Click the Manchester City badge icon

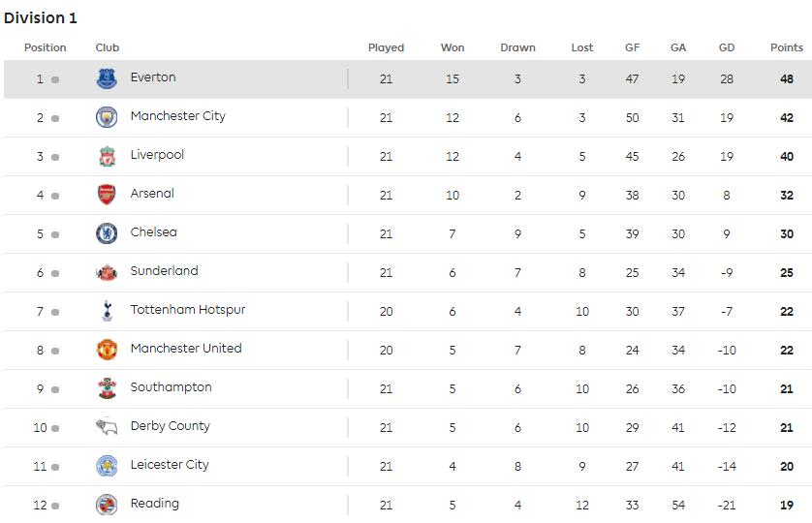(x=107, y=117)
